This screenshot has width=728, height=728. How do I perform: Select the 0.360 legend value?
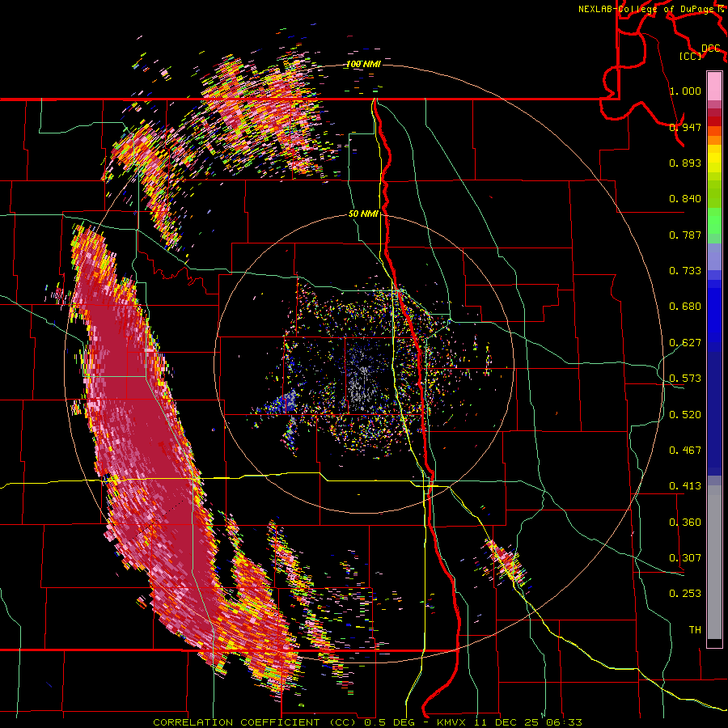685,523
